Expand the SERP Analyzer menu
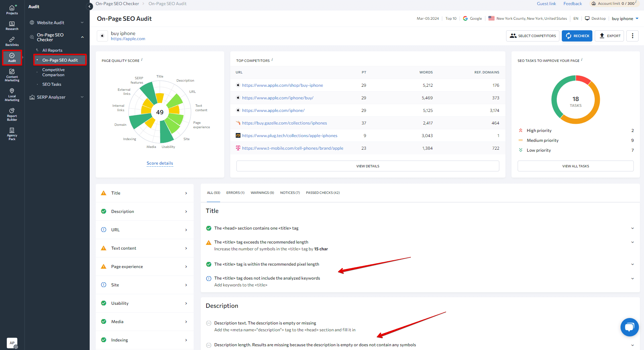 (82, 97)
